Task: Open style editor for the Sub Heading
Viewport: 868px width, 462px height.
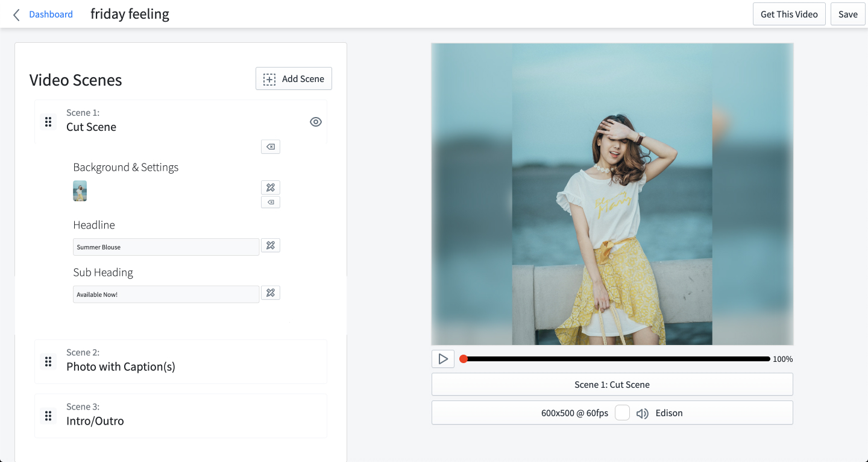Action: pos(271,293)
